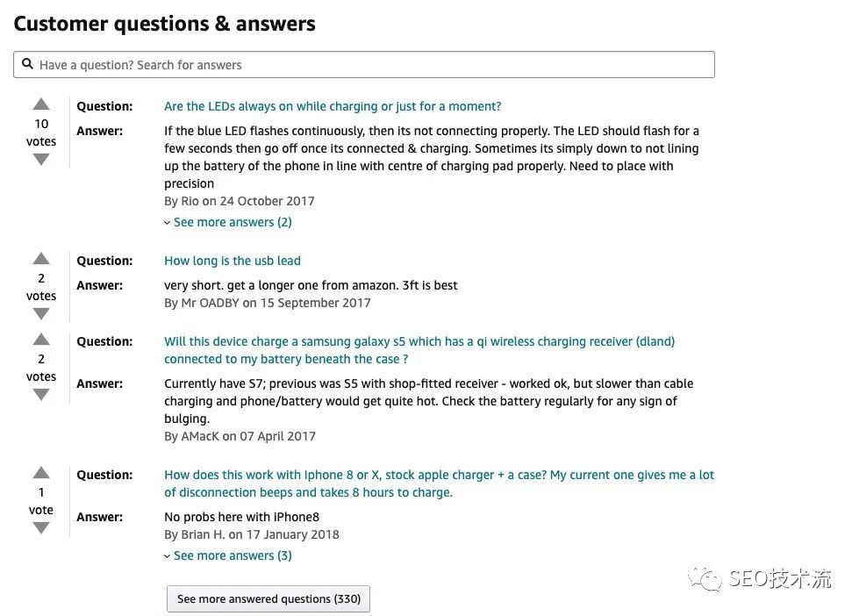Open the Samsung Galaxy S5 question link

[419, 341]
